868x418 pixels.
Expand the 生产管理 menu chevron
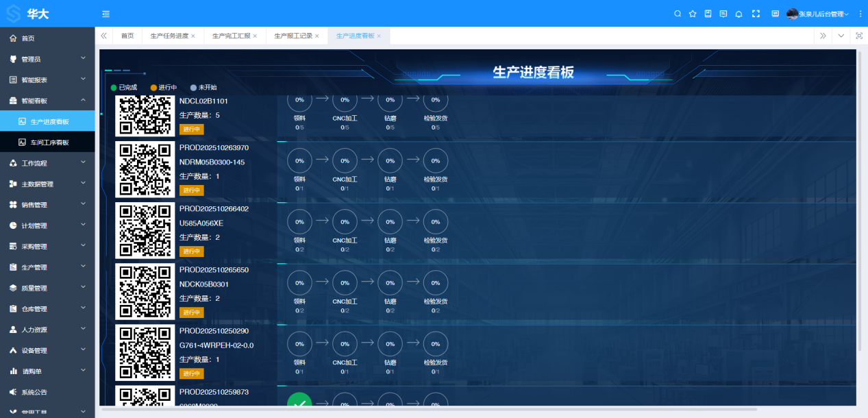[x=83, y=267]
